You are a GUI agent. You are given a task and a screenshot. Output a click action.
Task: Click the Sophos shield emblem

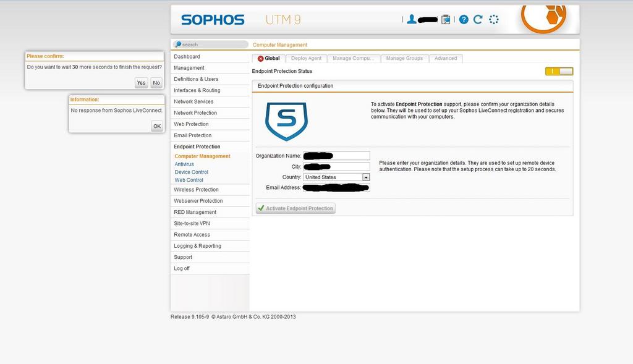coord(286,121)
